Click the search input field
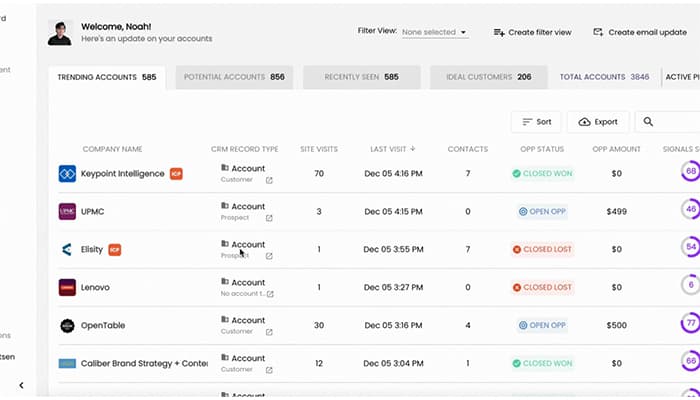 click(667, 122)
